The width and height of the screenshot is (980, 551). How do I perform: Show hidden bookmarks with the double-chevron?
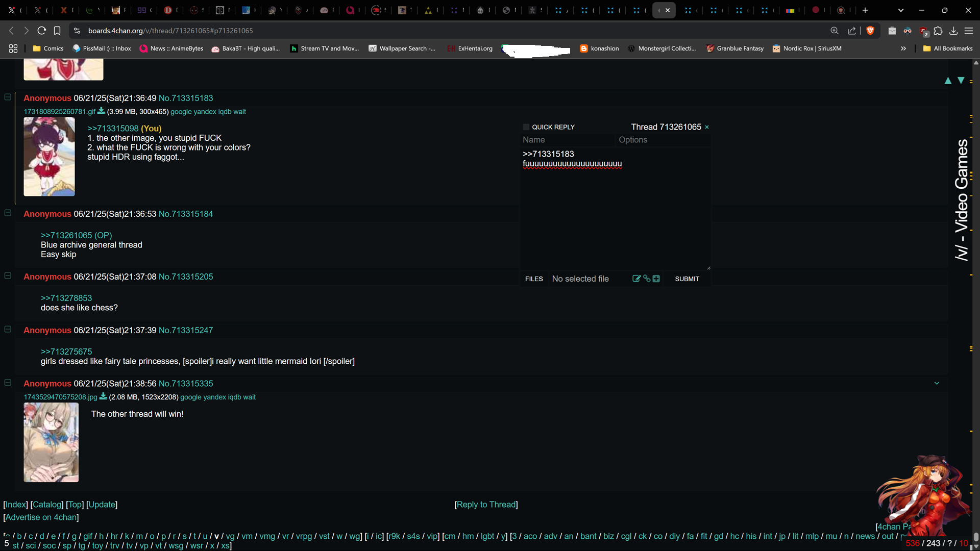pyautogui.click(x=903, y=48)
